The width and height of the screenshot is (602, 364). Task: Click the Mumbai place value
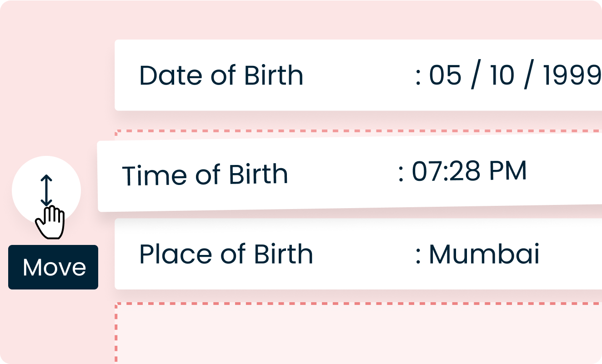pyautogui.click(x=484, y=254)
